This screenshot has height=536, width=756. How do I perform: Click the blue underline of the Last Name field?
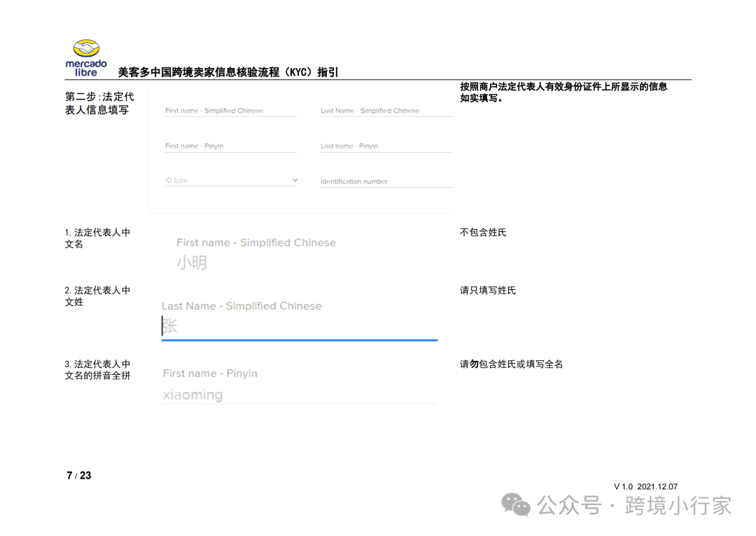[300, 341]
